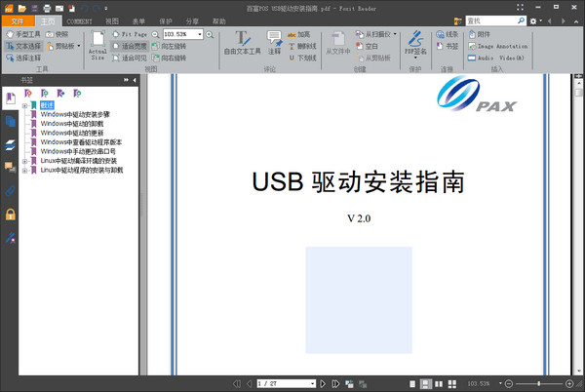Open the 视图 (View) ribbon tab

[x=112, y=21]
